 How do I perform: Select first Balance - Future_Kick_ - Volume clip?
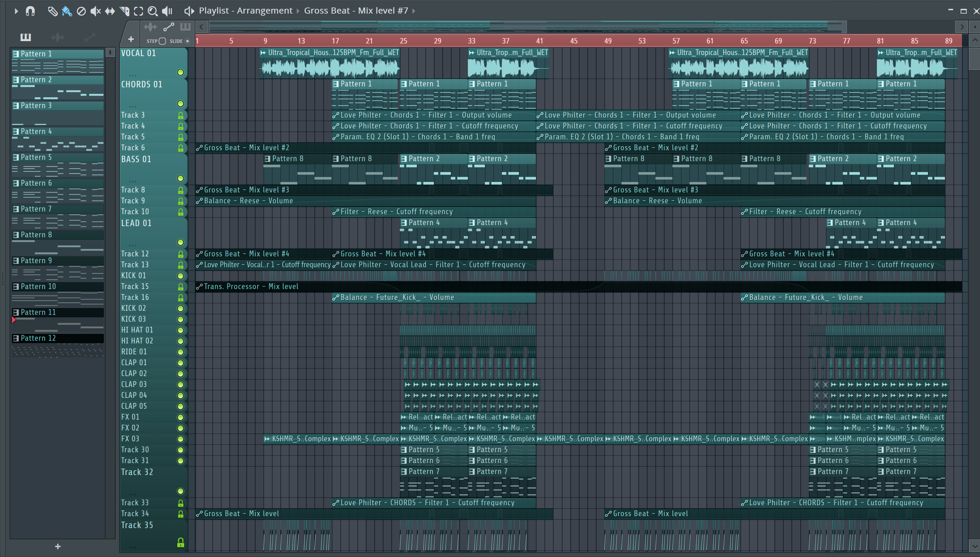(434, 297)
